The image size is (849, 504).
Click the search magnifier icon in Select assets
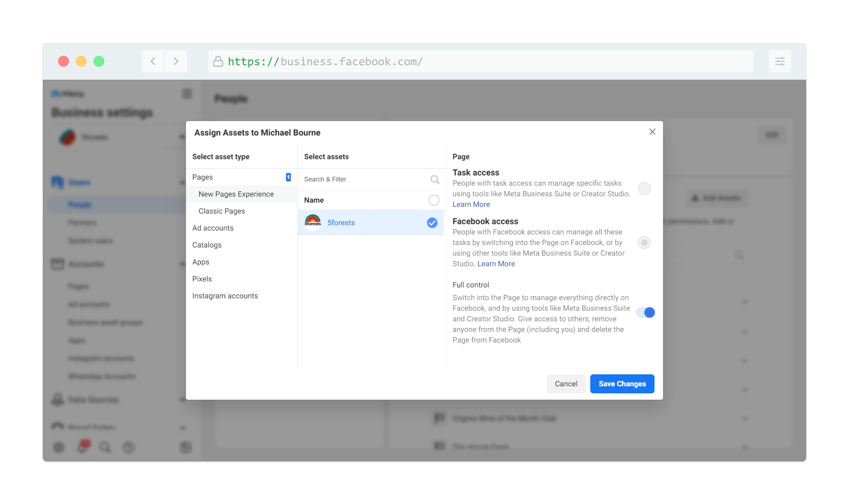pyautogui.click(x=434, y=179)
